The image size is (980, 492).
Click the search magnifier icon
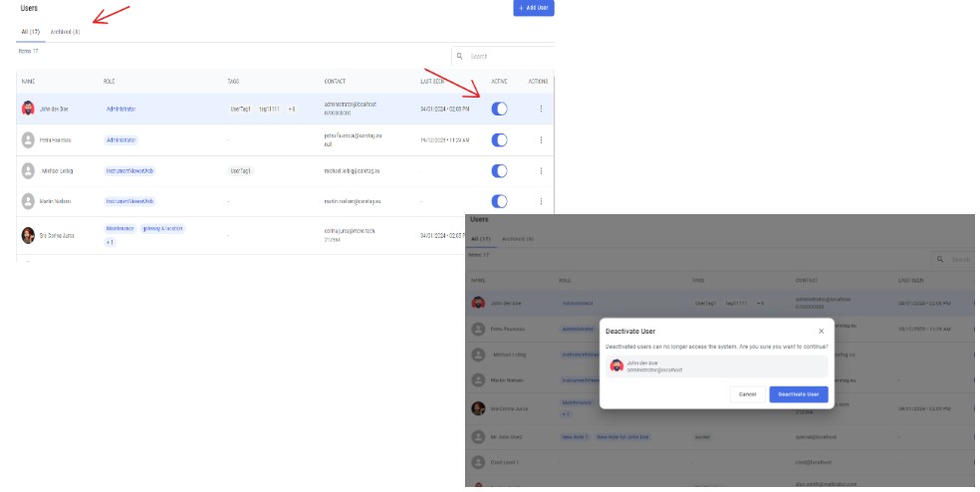click(459, 56)
